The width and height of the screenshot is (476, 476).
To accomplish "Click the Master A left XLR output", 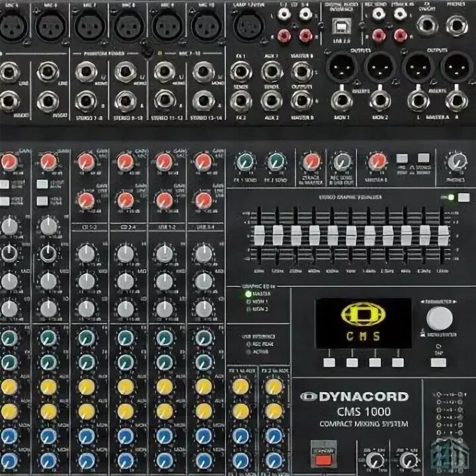I will click(x=418, y=67).
